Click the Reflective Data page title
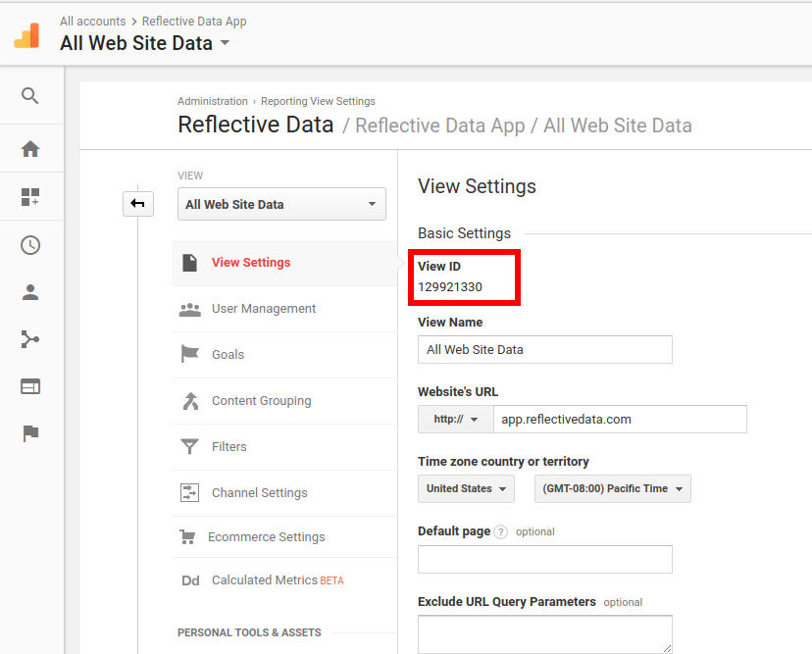The height and width of the screenshot is (654, 812). pos(256,125)
